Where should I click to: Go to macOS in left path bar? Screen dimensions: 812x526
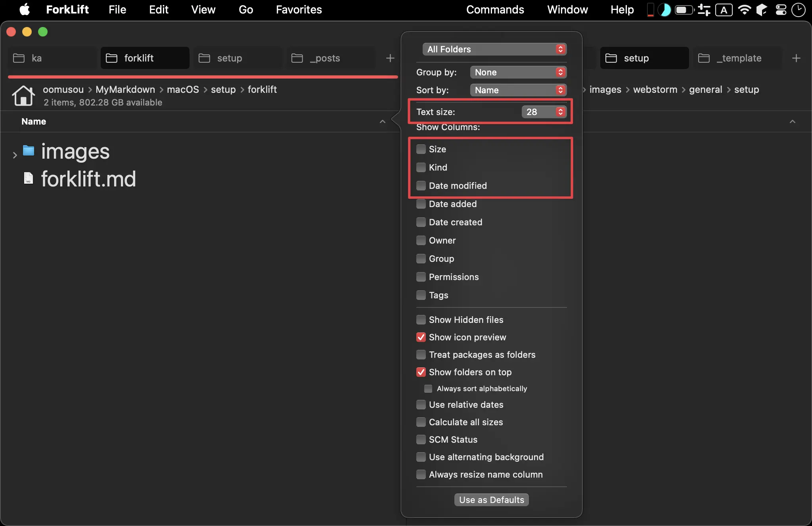point(183,90)
